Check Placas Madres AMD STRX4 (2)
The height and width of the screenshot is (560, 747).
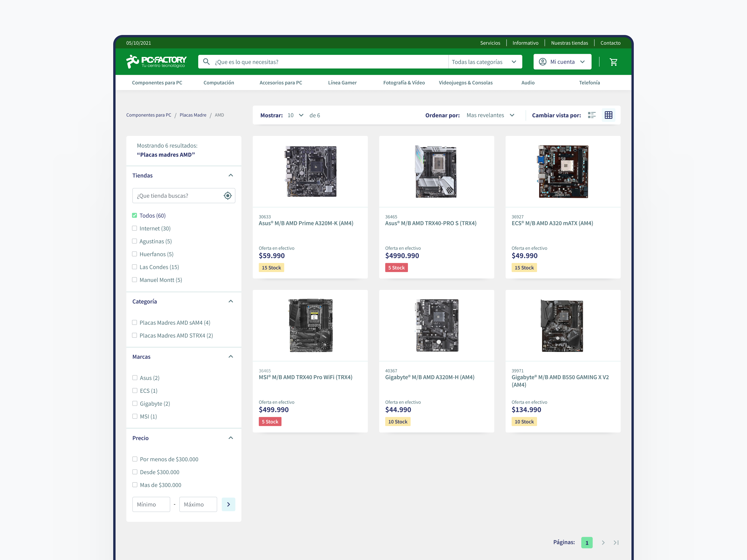[134, 335]
